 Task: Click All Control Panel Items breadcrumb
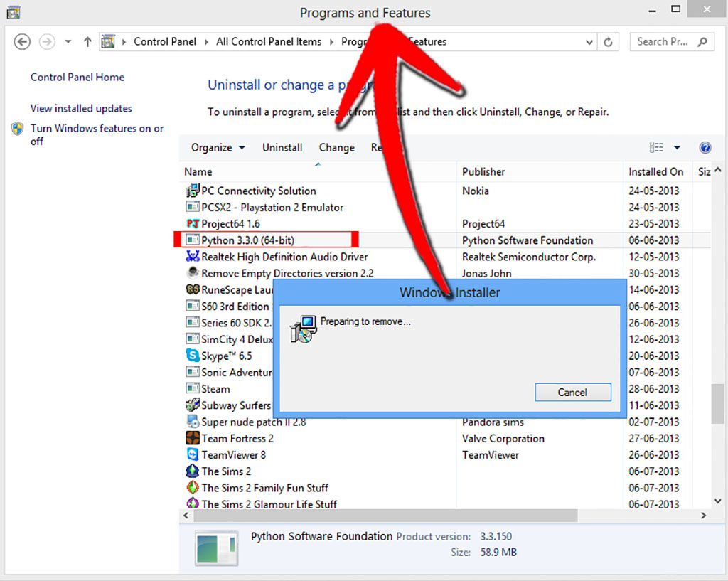pyautogui.click(x=269, y=42)
